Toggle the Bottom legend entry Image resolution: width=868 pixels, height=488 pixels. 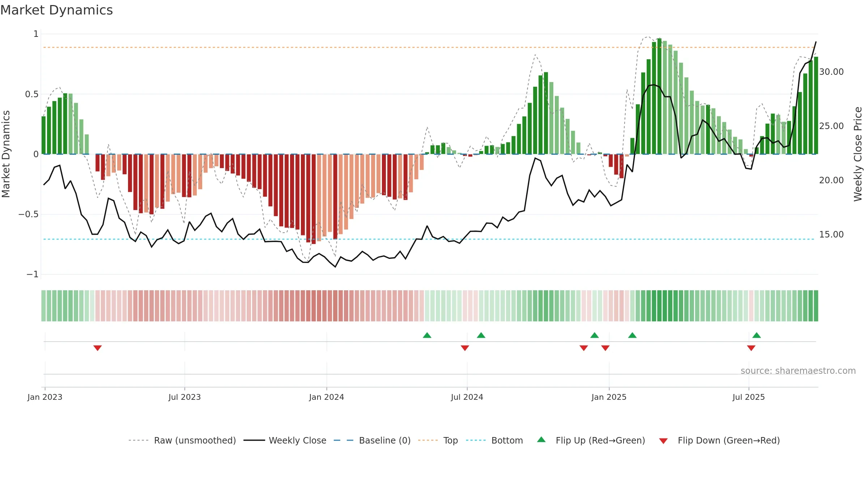(494, 440)
